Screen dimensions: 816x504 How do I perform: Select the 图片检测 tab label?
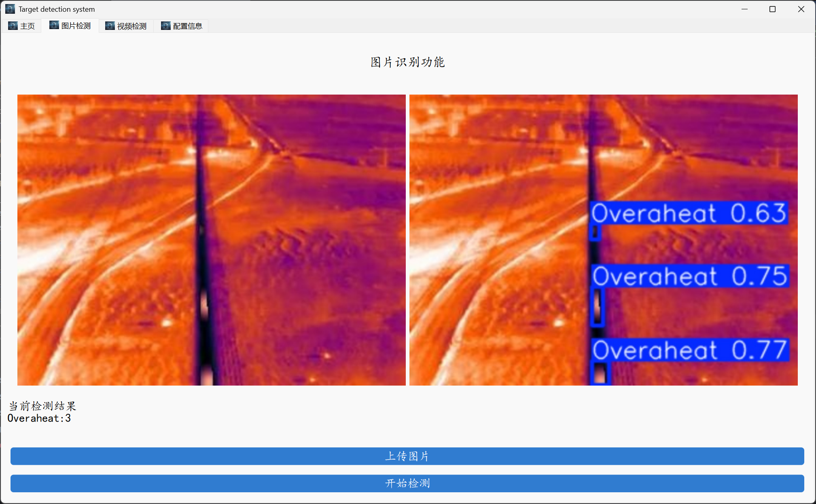[x=76, y=26]
